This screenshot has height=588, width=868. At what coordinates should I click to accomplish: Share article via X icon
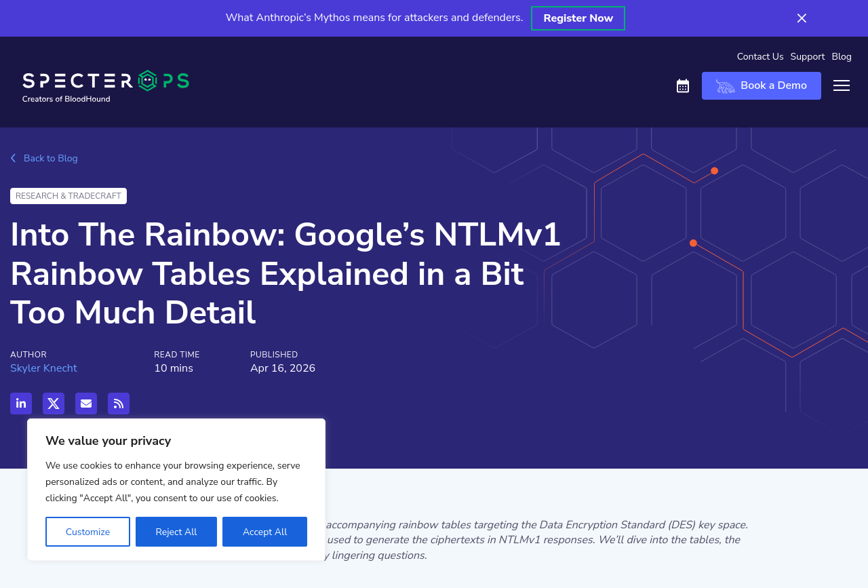(54, 404)
